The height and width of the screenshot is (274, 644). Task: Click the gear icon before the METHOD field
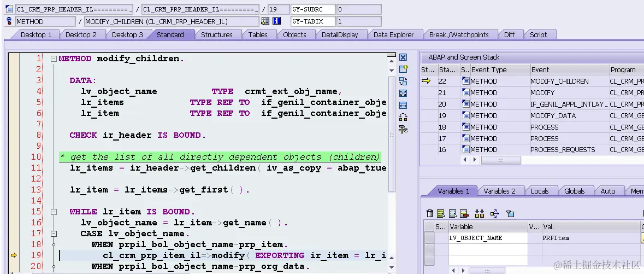[x=9, y=21]
